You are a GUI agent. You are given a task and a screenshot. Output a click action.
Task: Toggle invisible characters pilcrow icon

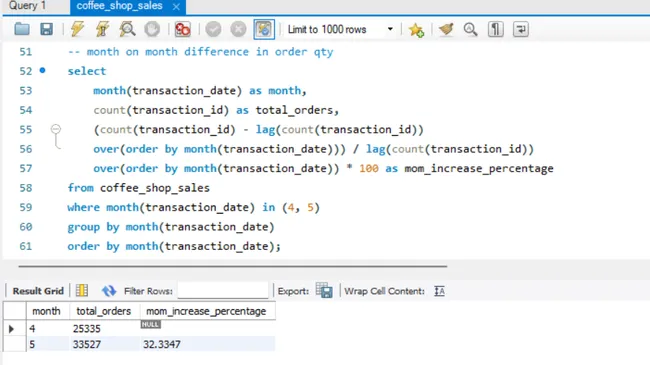(x=495, y=29)
